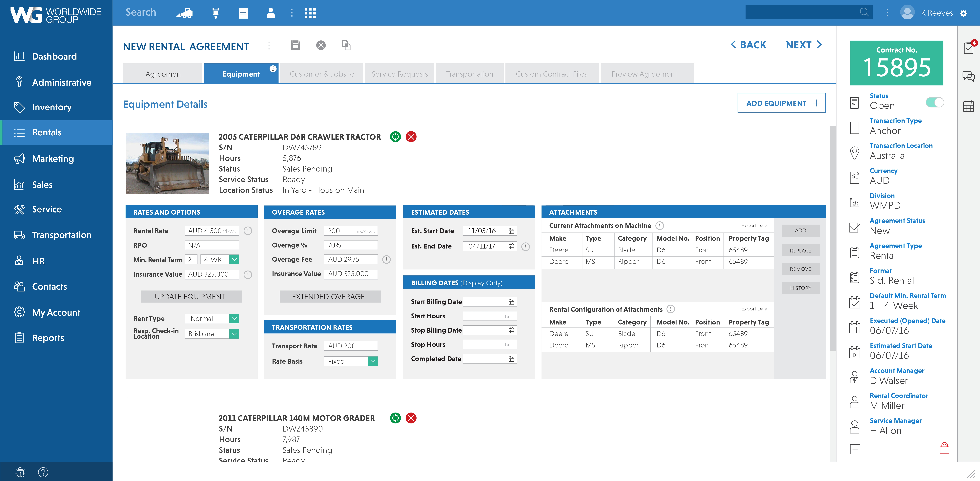Open calendar icon in right rail
Screen dimensions: 980x481
(x=969, y=106)
